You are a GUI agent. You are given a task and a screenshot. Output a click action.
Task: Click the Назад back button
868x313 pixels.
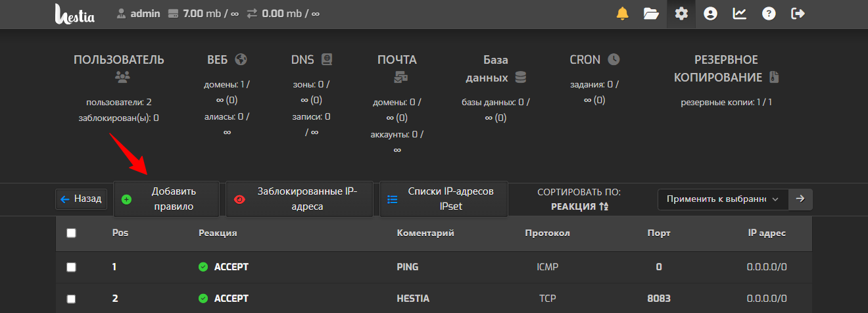pos(82,199)
